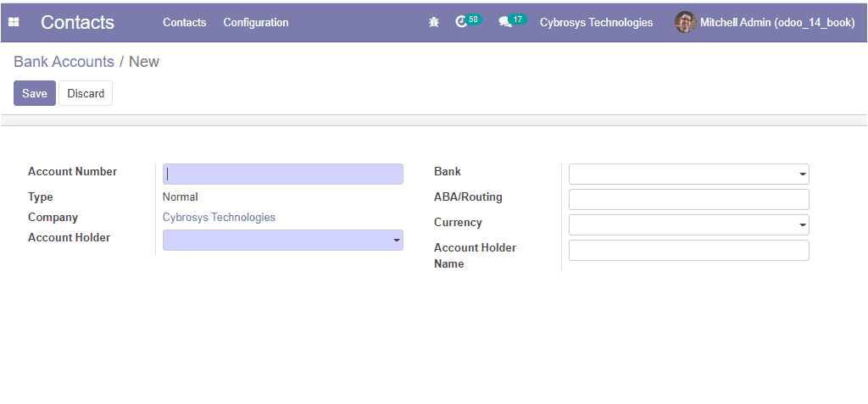The image size is (868, 404).
Task: Focus the Account Number field
Action: tap(283, 174)
